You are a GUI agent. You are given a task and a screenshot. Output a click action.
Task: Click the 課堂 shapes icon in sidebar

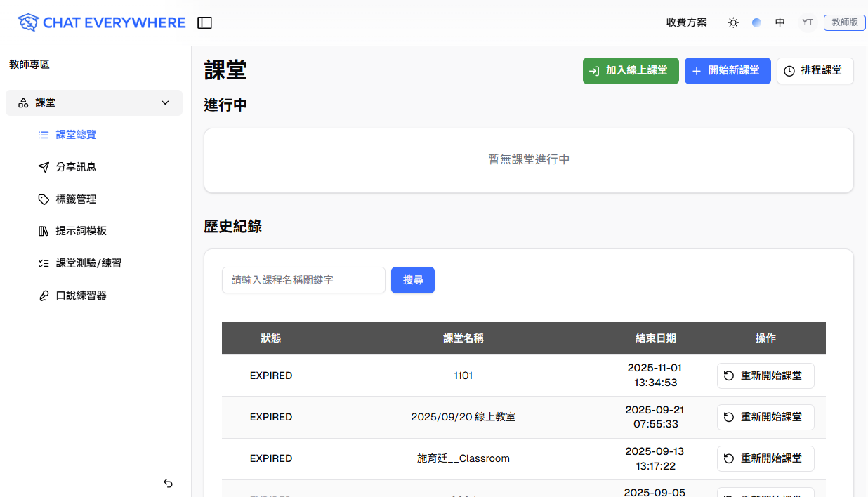pyautogui.click(x=23, y=102)
